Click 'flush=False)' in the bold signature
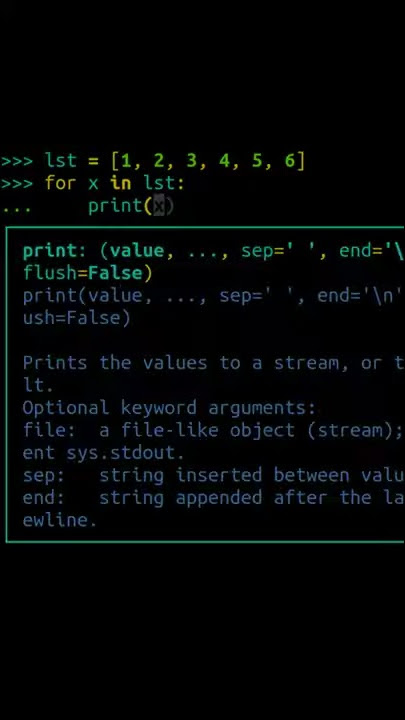 pyautogui.click(x=87, y=273)
